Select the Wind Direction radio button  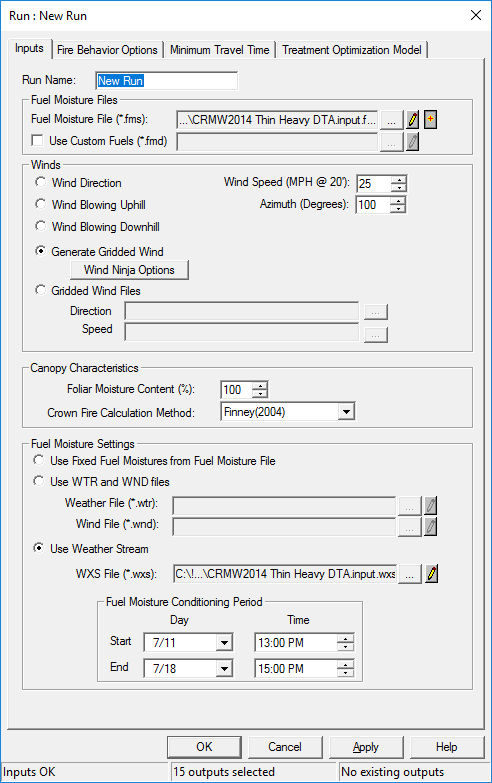(41, 183)
